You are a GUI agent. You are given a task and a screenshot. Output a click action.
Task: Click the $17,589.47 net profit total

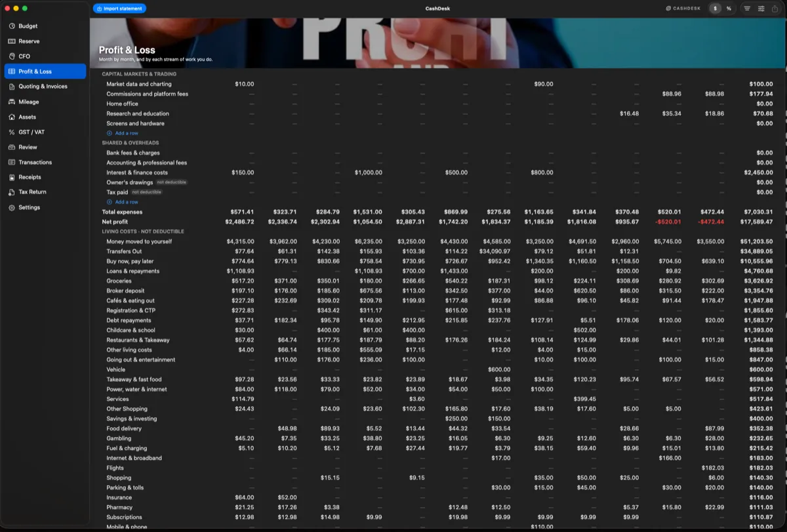(x=757, y=222)
